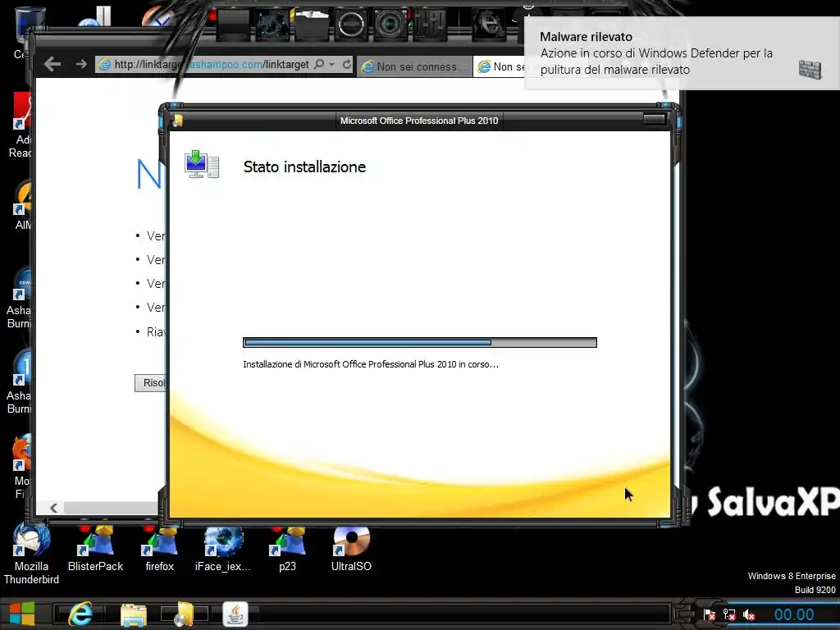Click the Office setup taskbar icon
This screenshot has height=630, width=840.
point(185,614)
